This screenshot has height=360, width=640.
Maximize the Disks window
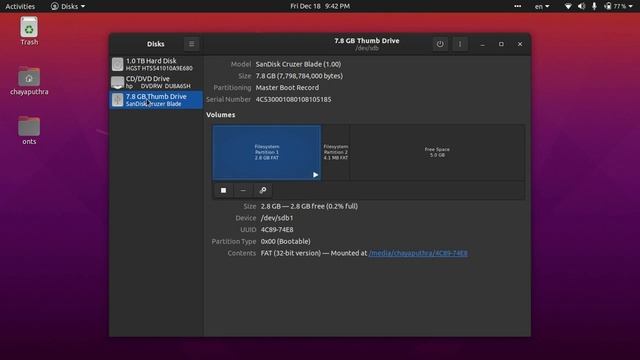pos(501,44)
